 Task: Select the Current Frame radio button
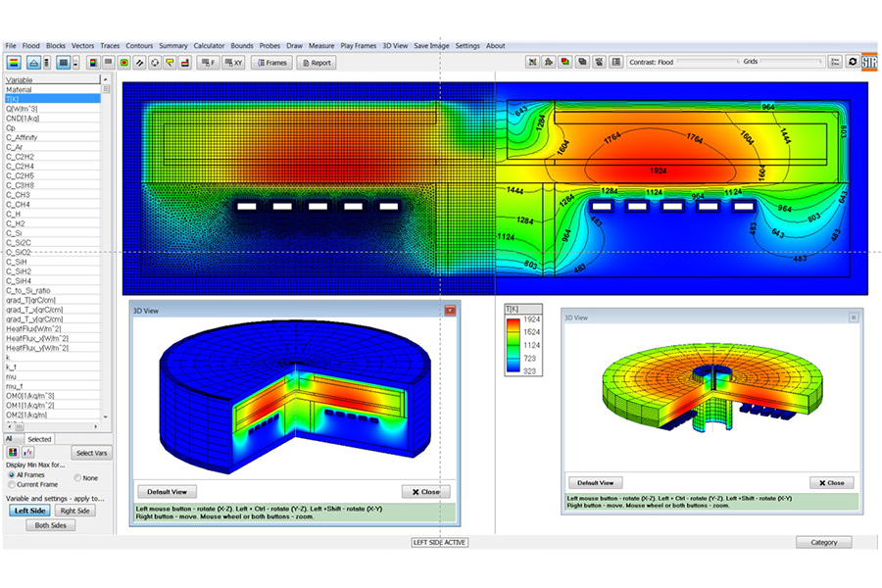point(12,484)
